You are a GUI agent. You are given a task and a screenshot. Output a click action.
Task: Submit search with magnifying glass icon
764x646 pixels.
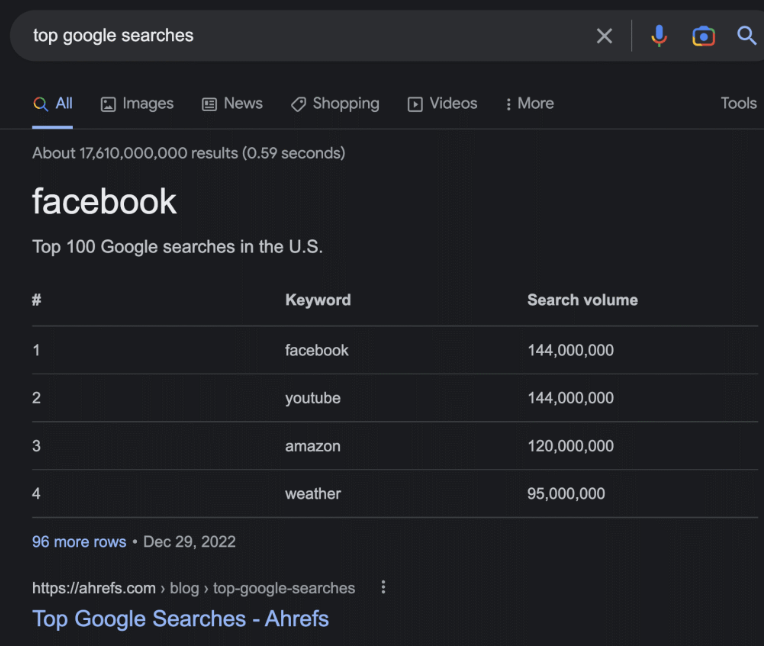[746, 36]
